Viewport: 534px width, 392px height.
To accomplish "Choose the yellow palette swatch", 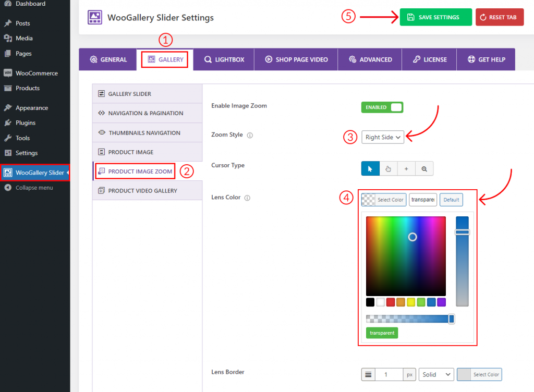I will tap(411, 302).
